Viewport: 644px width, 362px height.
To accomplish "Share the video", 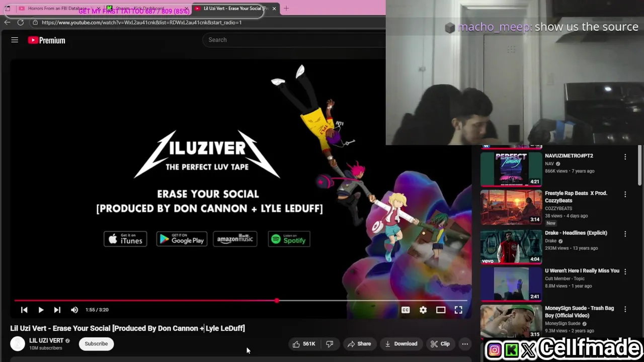I will tap(359, 344).
